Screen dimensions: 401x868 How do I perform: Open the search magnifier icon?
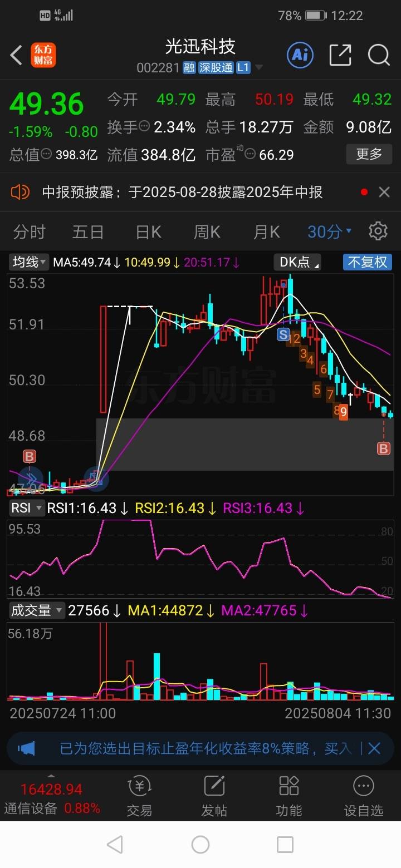tap(379, 55)
